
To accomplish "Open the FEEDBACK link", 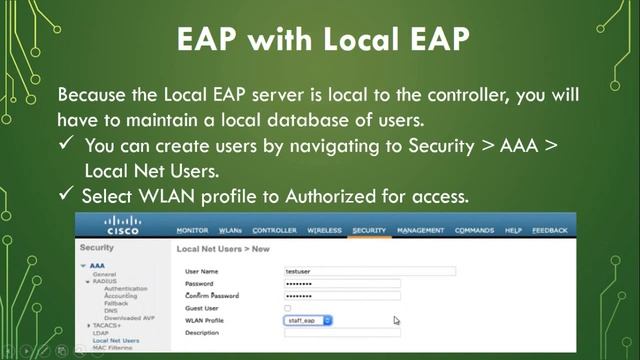I will pos(550,231).
